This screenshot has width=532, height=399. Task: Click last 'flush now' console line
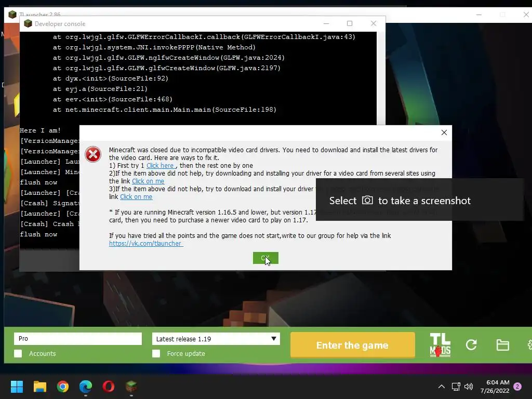point(38,234)
